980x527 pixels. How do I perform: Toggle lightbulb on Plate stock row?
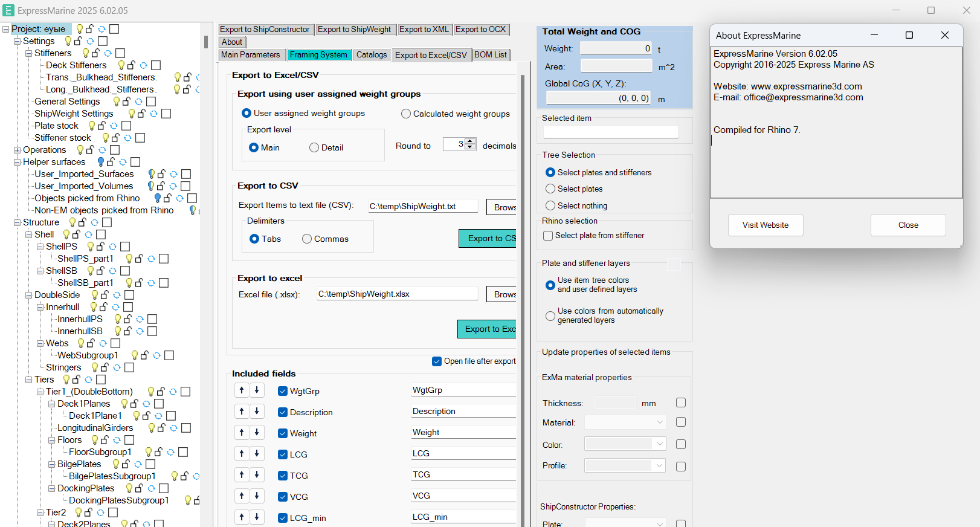click(92, 126)
